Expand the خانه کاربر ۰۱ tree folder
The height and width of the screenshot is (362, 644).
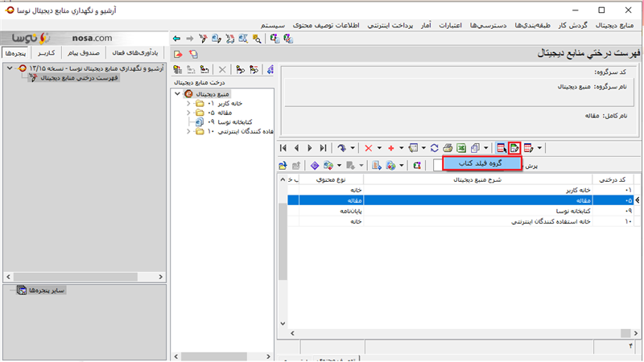click(x=188, y=104)
